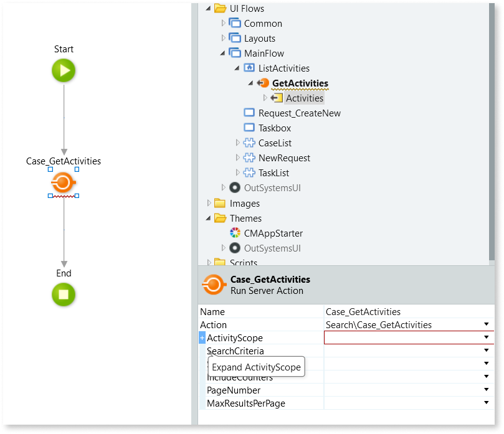Screen dimensions: 504x434
Task: Click the End node icon
Action: [x=63, y=295]
